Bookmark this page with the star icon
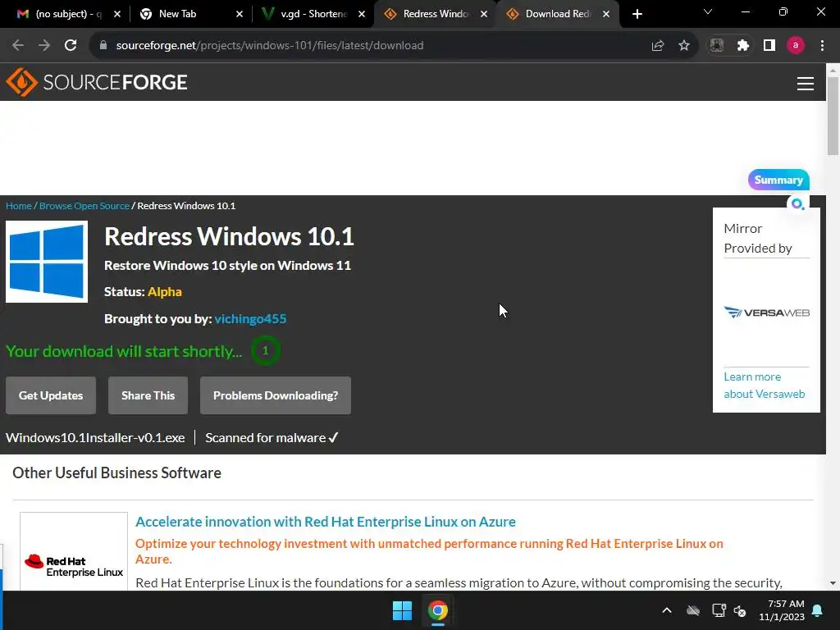840x630 pixels. 684,46
